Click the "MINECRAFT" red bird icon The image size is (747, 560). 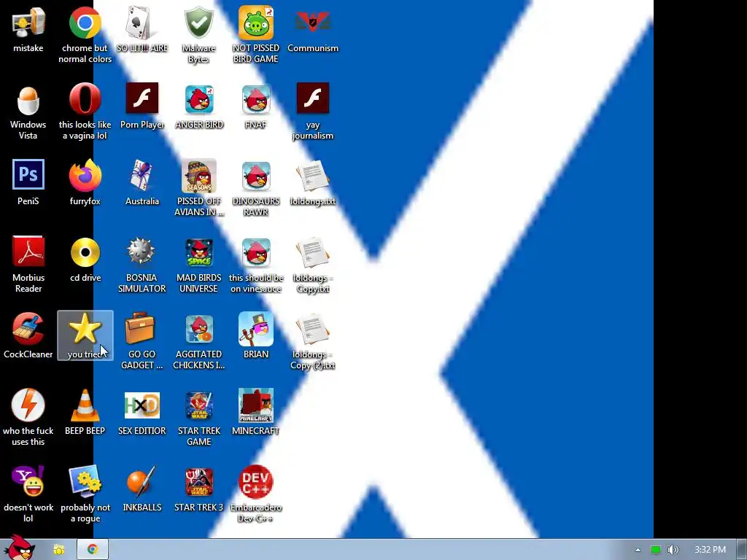(256, 405)
